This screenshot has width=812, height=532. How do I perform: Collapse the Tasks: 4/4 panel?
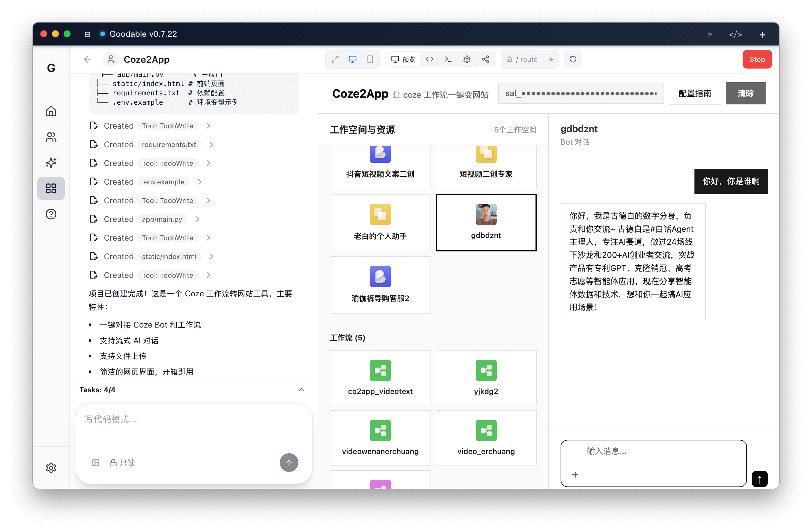[x=301, y=390]
